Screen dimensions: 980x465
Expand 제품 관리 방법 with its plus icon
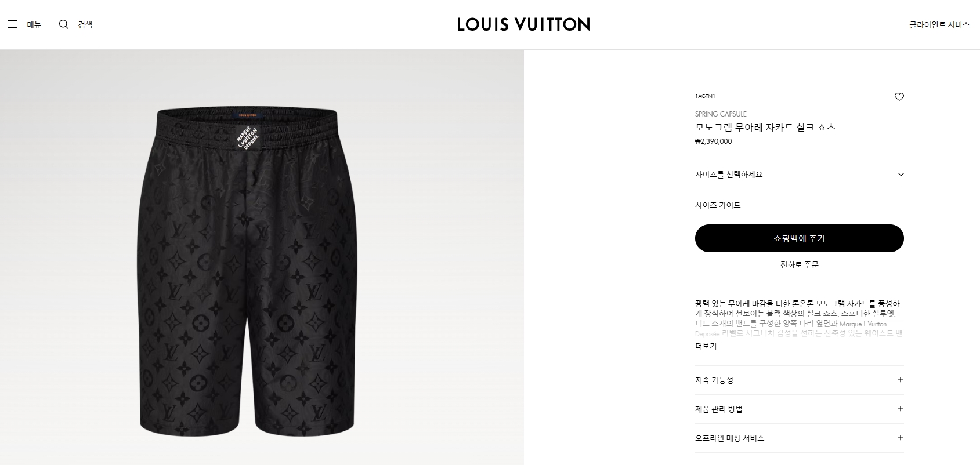[900, 409]
